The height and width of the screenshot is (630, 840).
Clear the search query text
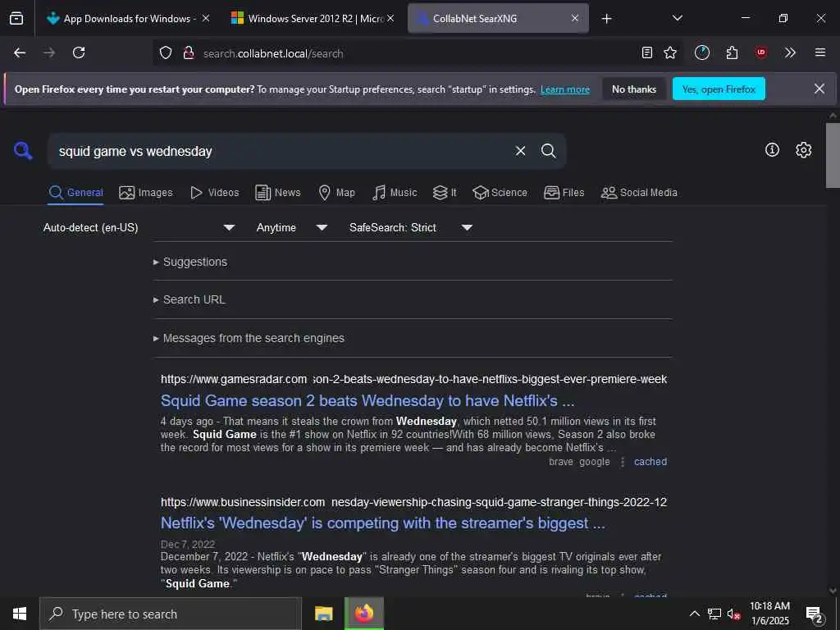click(520, 151)
